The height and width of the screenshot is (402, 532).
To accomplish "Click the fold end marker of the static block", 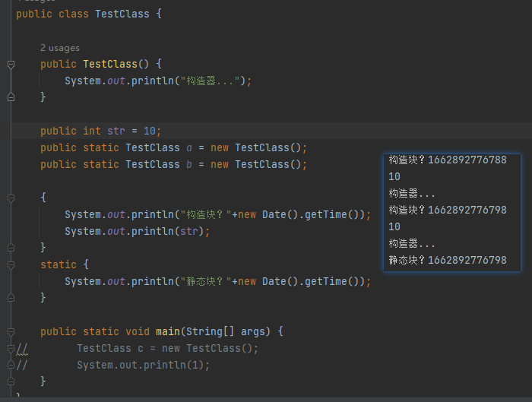I will (11, 298).
